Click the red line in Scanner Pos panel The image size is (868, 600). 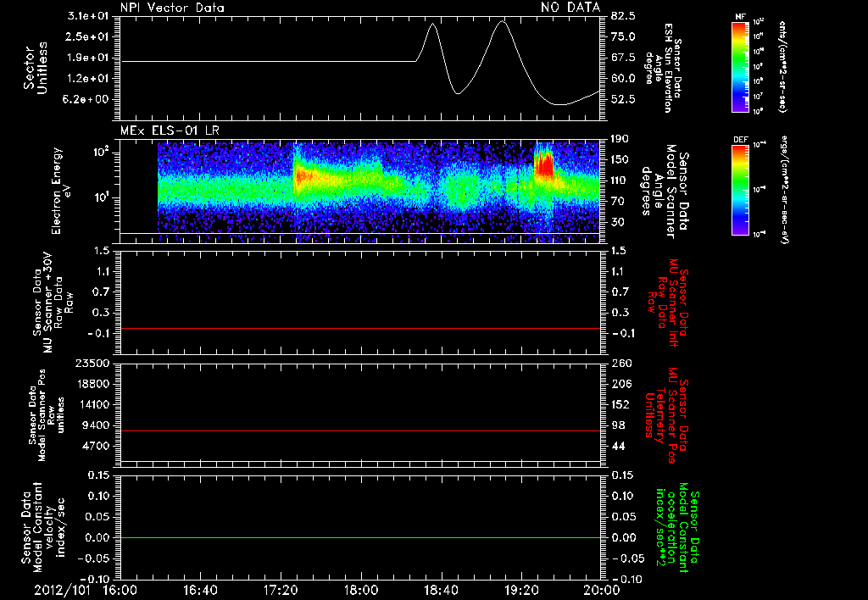pos(360,431)
